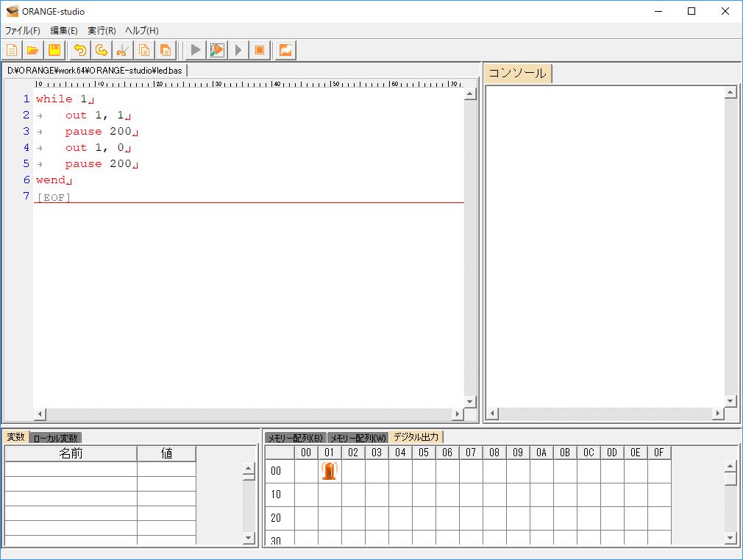Open the graph chart tool icon

click(x=285, y=50)
